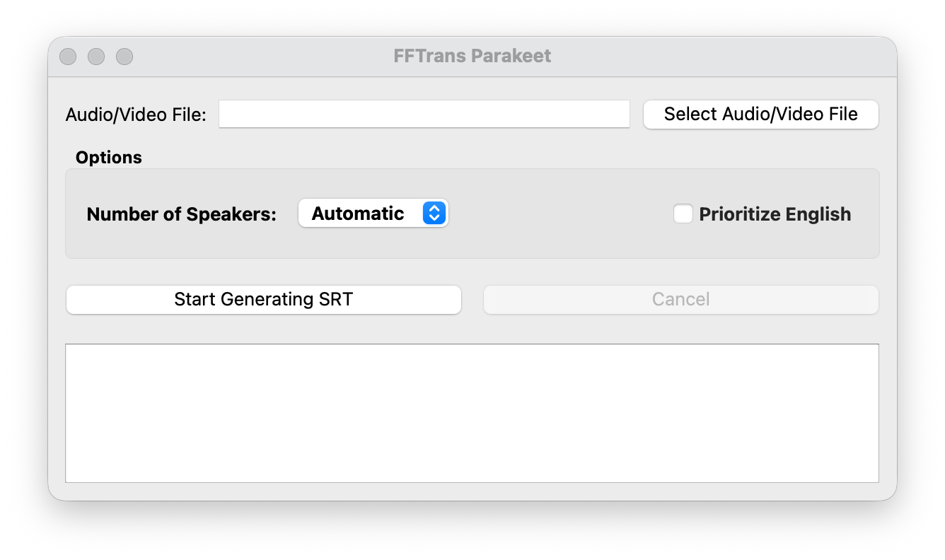This screenshot has width=945, height=560.
Task: Click the Audio/Video File path field
Action: 424,114
